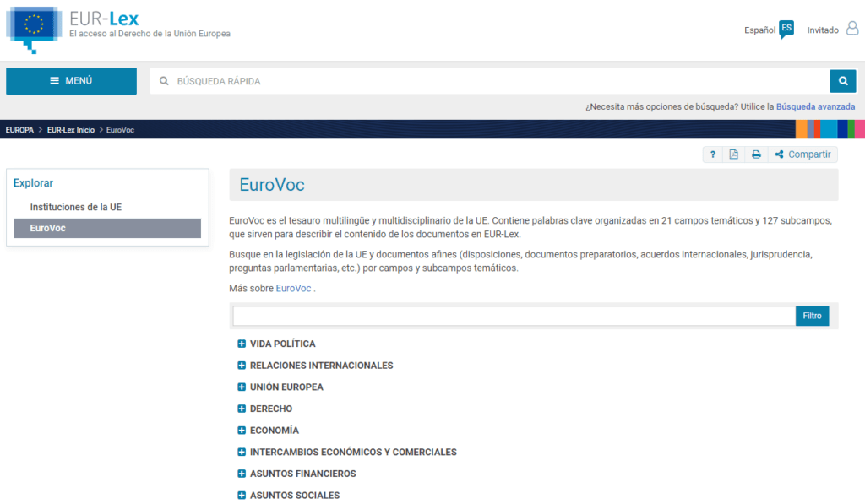
Task: Change language via ES badge
Action: click(786, 29)
